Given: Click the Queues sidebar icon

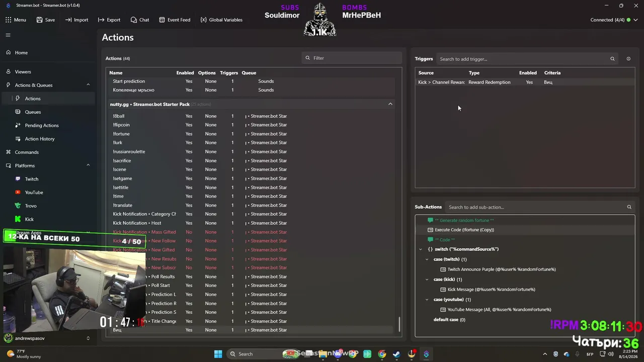Looking at the screenshot, I should [18, 112].
